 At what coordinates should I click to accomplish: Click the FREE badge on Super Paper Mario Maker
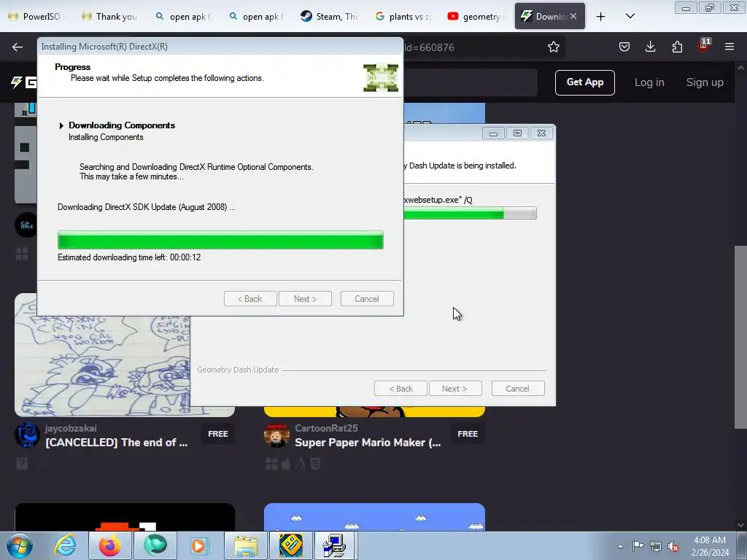click(x=468, y=434)
